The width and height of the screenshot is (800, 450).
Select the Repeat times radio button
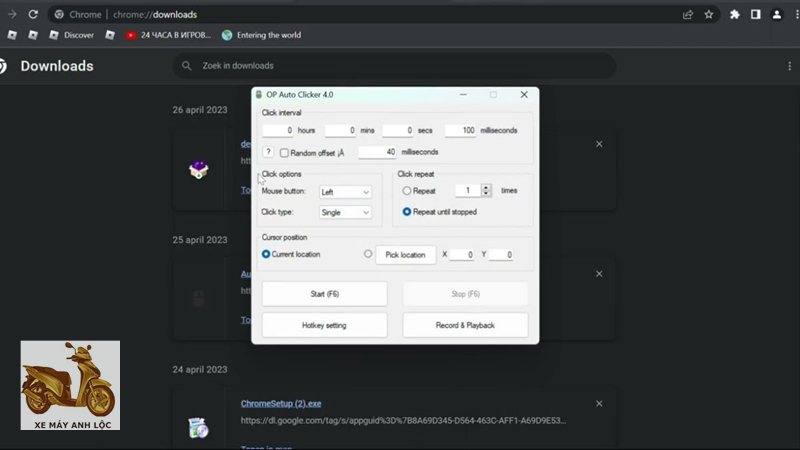(407, 191)
